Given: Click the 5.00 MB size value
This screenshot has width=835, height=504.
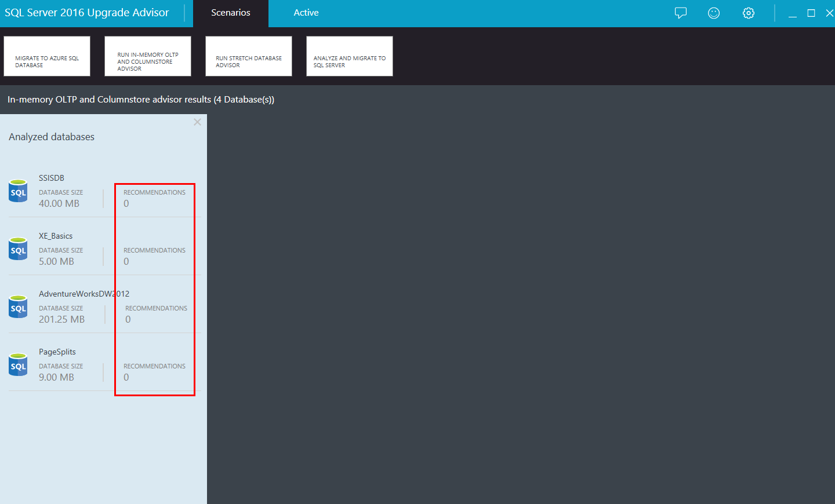Looking at the screenshot, I should [x=56, y=261].
